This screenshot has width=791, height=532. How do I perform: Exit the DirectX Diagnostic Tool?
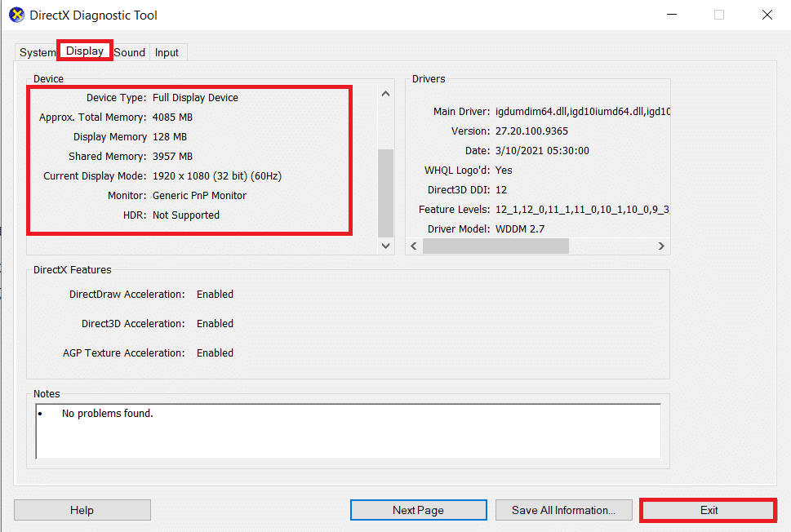[x=707, y=510]
